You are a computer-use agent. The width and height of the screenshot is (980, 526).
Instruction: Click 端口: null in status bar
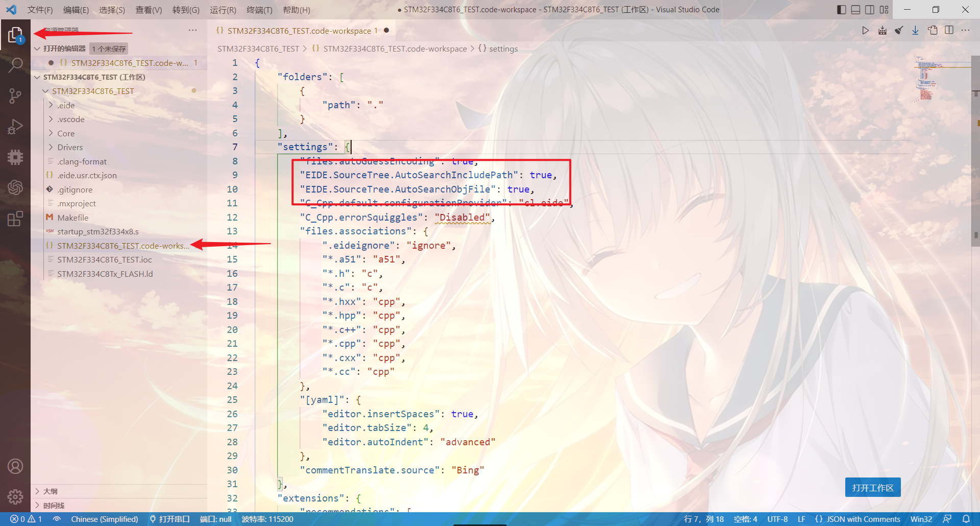215,519
